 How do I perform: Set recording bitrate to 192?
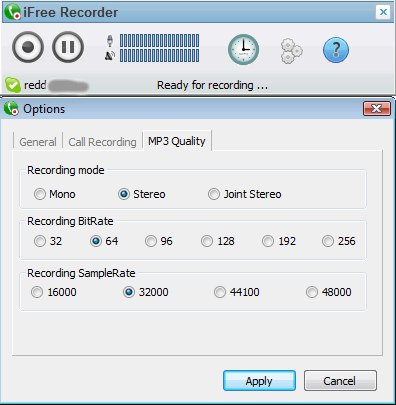pos(279,241)
